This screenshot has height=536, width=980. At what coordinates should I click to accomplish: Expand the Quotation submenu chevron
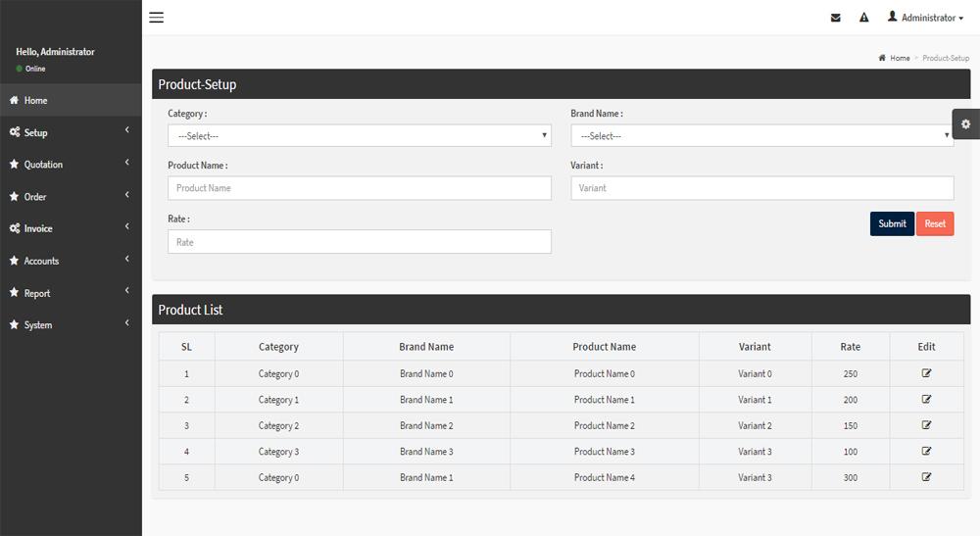pos(126,163)
